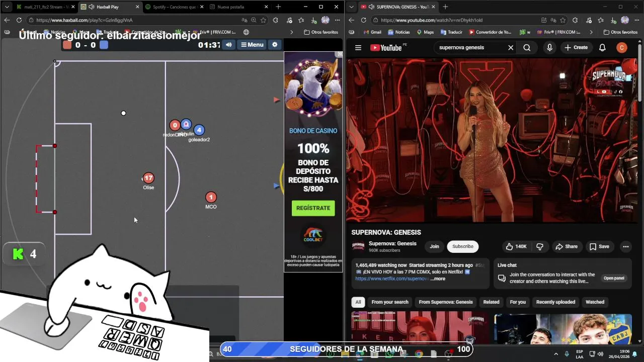Join the Supernova: Genesis channel membership

click(434, 246)
